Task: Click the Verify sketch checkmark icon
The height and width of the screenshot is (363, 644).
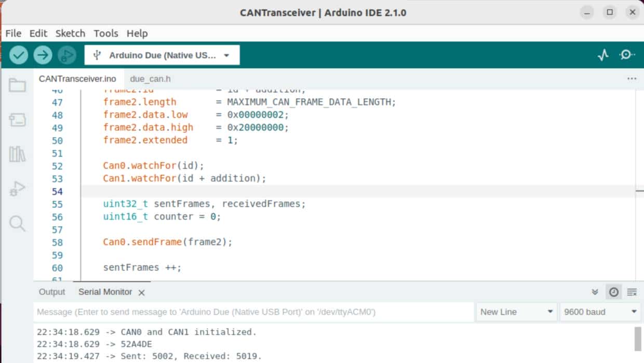Action: click(x=18, y=54)
